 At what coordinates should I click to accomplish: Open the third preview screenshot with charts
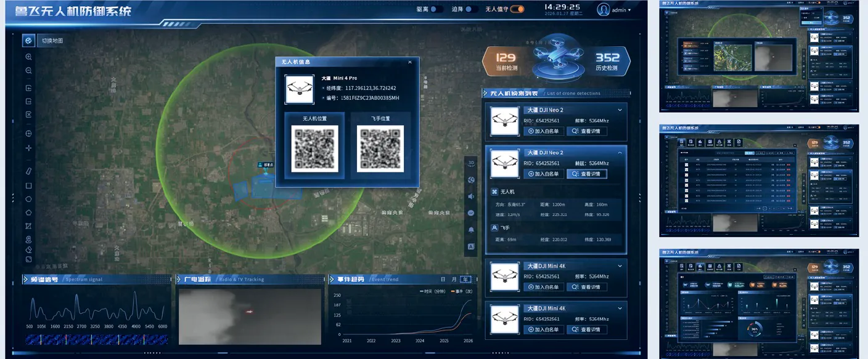pos(759,304)
